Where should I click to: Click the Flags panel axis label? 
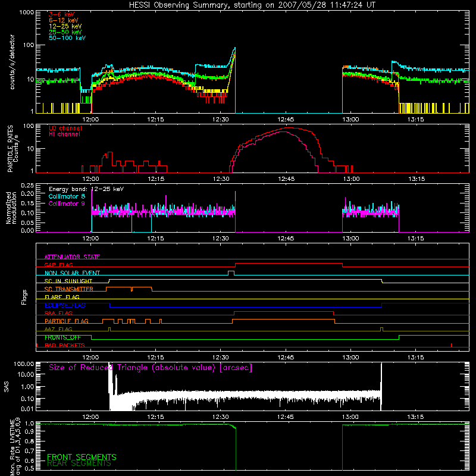[x=24, y=297]
